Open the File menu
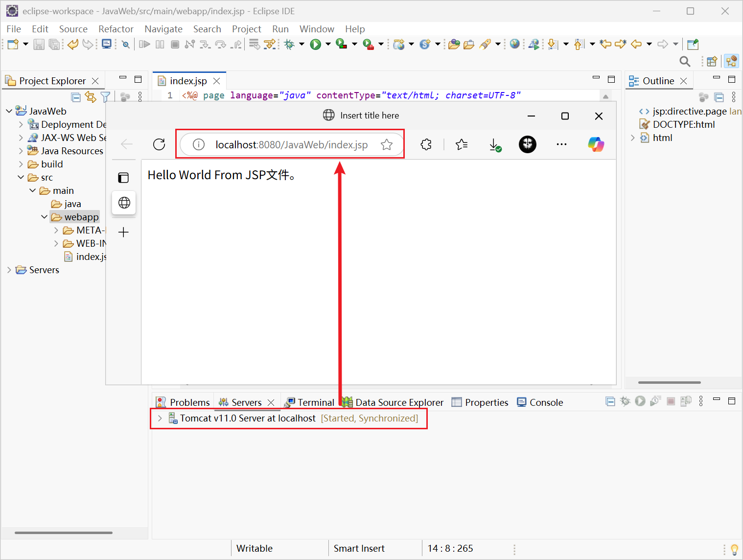Screen dimensions: 743x560 pos(14,29)
